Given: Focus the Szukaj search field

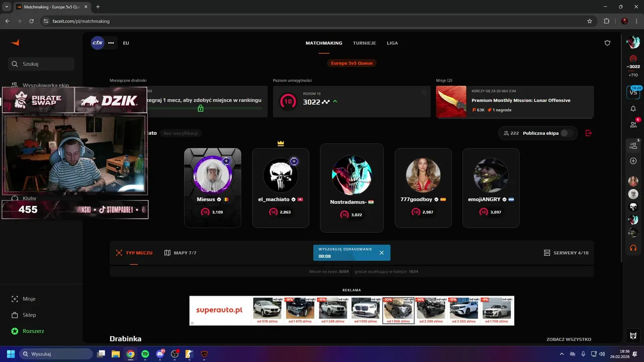Looking at the screenshot, I should pyautogui.click(x=41, y=64).
